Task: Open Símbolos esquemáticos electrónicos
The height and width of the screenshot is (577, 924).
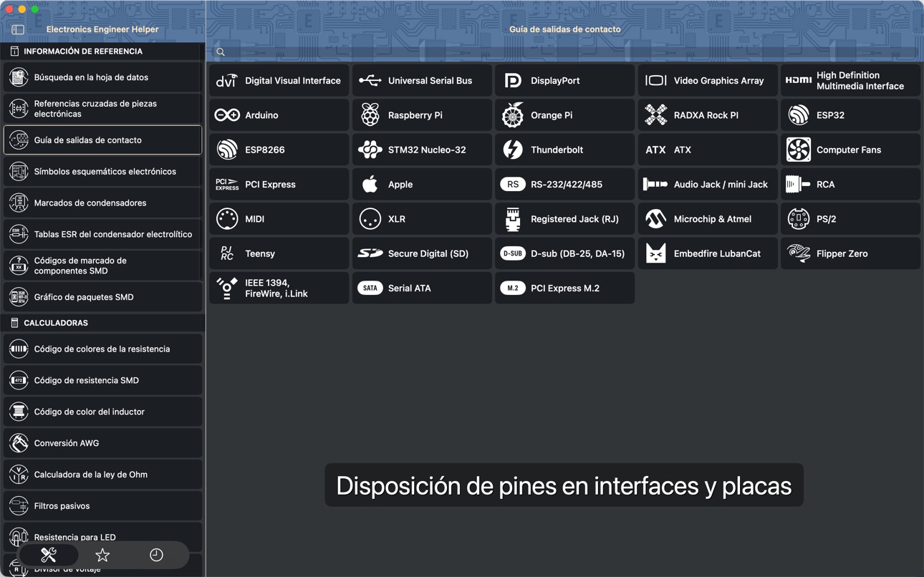Action: pos(103,172)
